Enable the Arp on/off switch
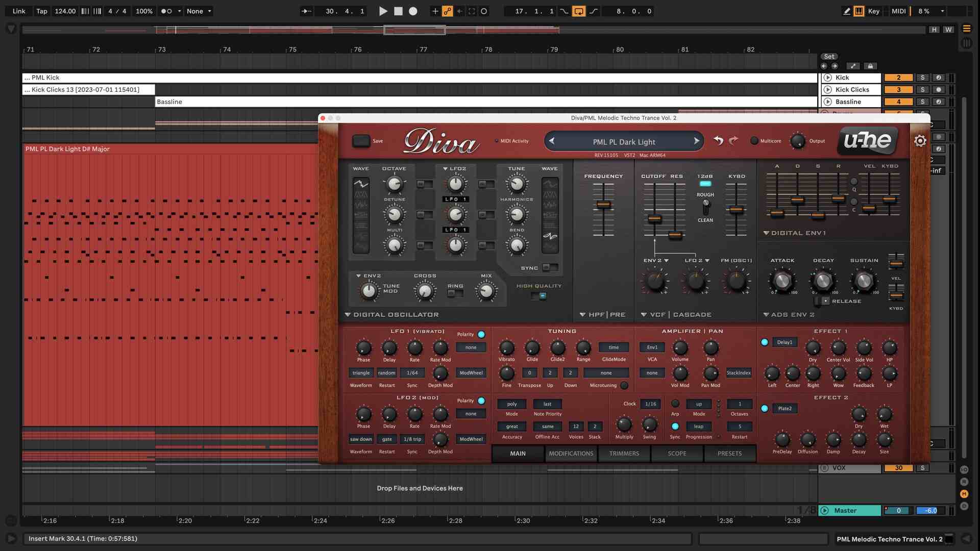Screen dimensions: 980x551 [675, 404]
